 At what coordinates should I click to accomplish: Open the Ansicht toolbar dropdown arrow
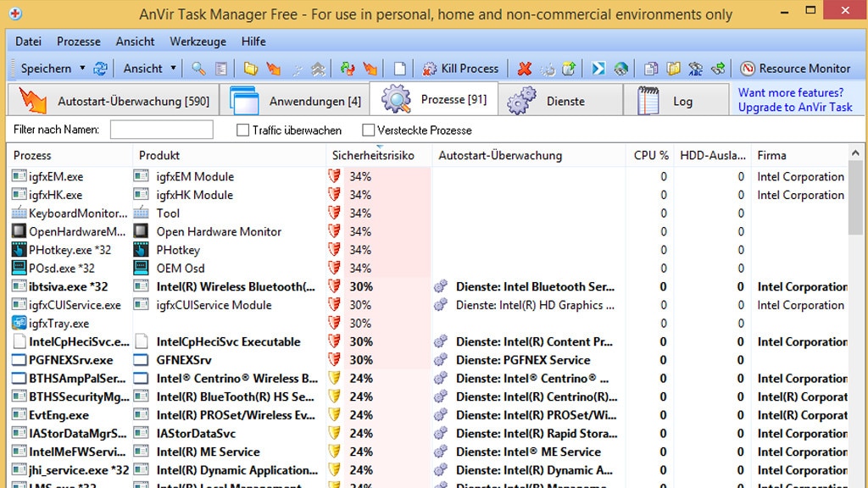[x=173, y=69]
